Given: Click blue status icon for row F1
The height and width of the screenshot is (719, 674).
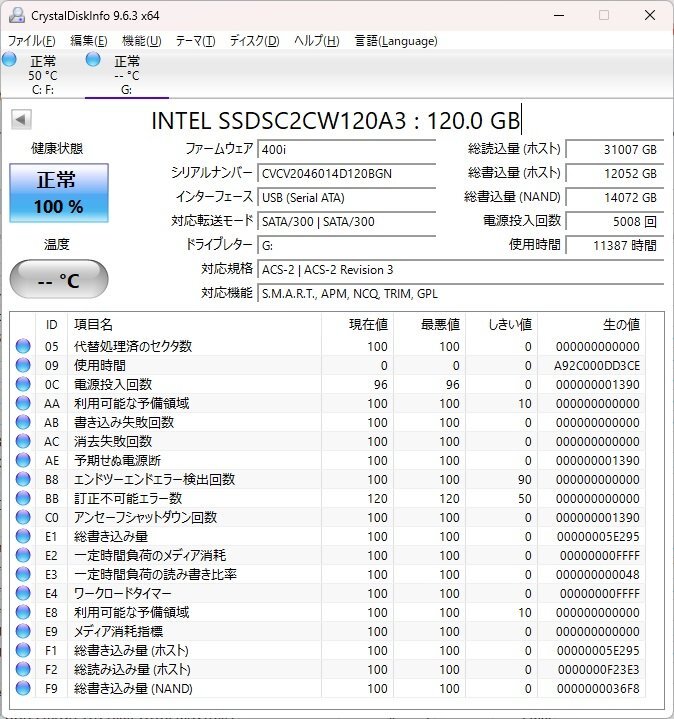Looking at the screenshot, I should click(23, 651).
